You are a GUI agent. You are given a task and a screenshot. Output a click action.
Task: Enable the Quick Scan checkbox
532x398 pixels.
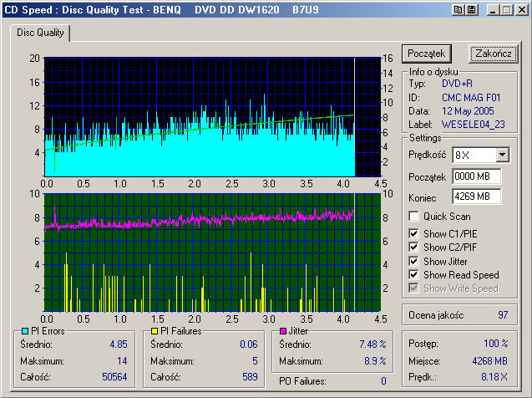pos(413,217)
